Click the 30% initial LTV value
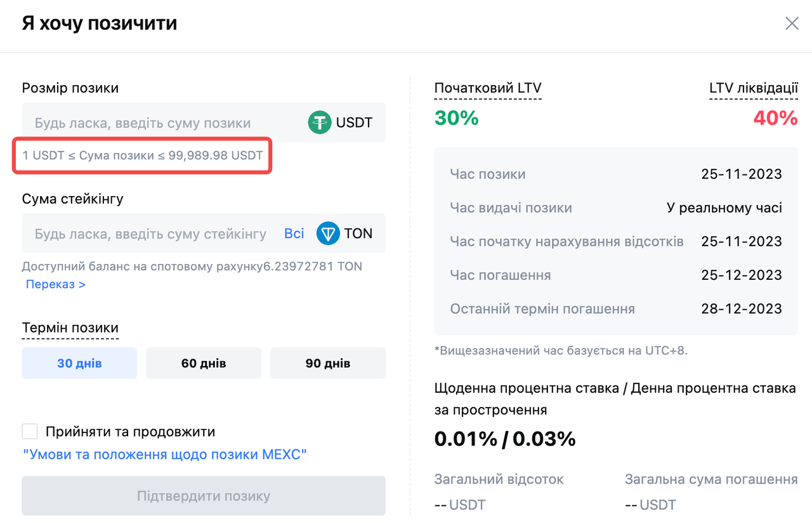The height and width of the screenshot is (523, 812). click(456, 118)
